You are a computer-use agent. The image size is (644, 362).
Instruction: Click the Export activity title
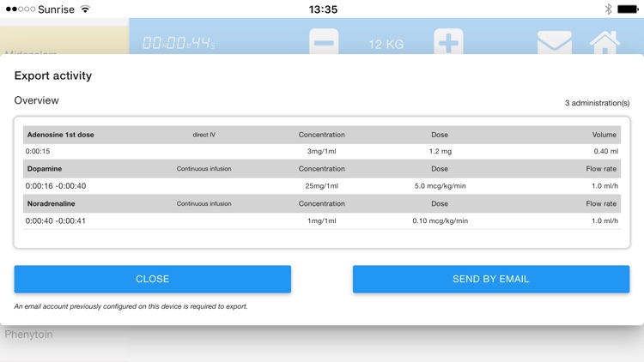point(53,75)
